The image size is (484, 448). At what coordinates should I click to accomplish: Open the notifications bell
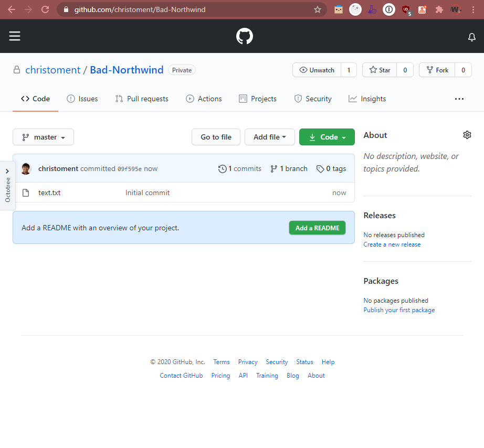point(471,37)
